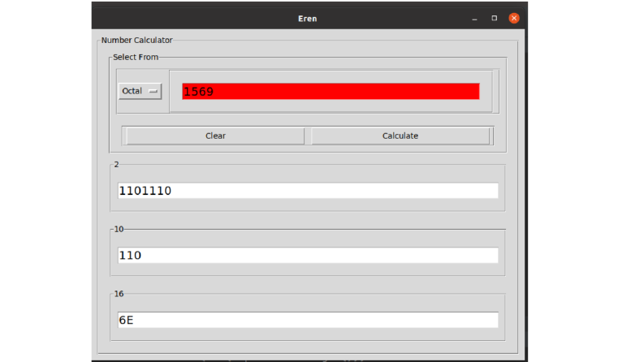Click the base 16 frame label
Image resolution: width=644 pixels, height=362 pixels.
tap(119, 294)
